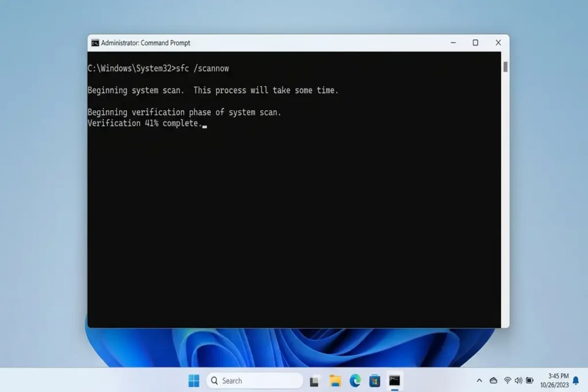Open the notifications bell icon
This screenshot has width=588, height=392.
click(x=575, y=381)
